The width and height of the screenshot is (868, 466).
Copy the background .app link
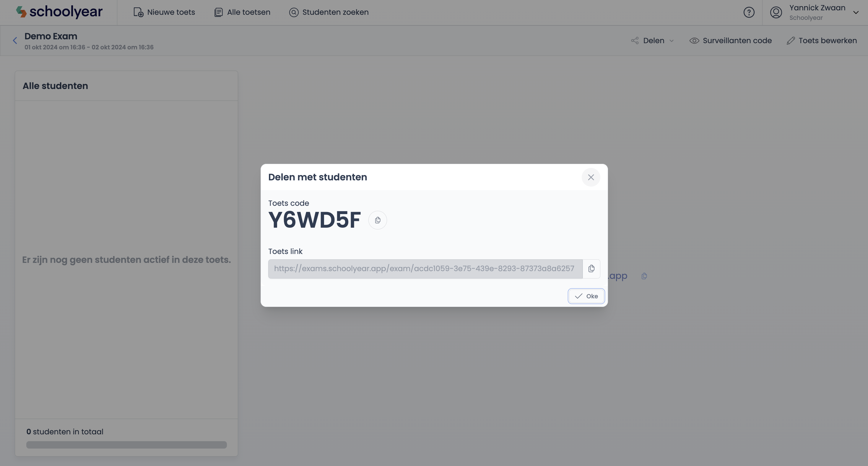click(x=644, y=276)
